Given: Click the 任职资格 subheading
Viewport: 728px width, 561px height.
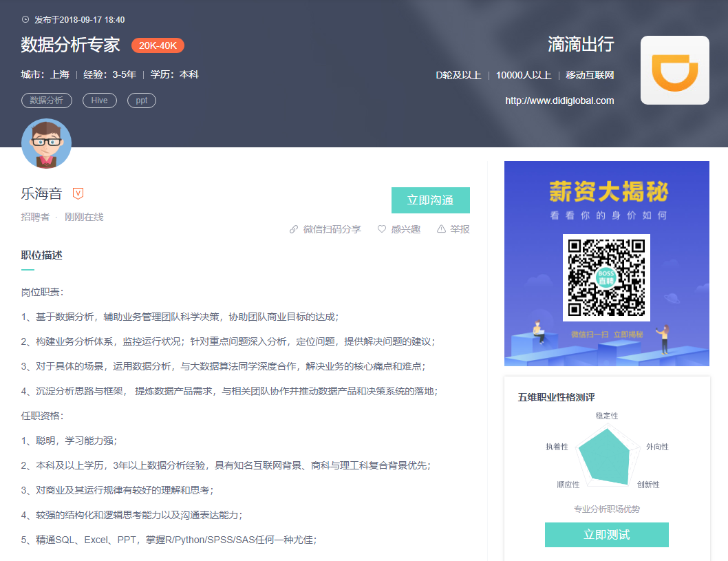Looking at the screenshot, I should (42, 416).
